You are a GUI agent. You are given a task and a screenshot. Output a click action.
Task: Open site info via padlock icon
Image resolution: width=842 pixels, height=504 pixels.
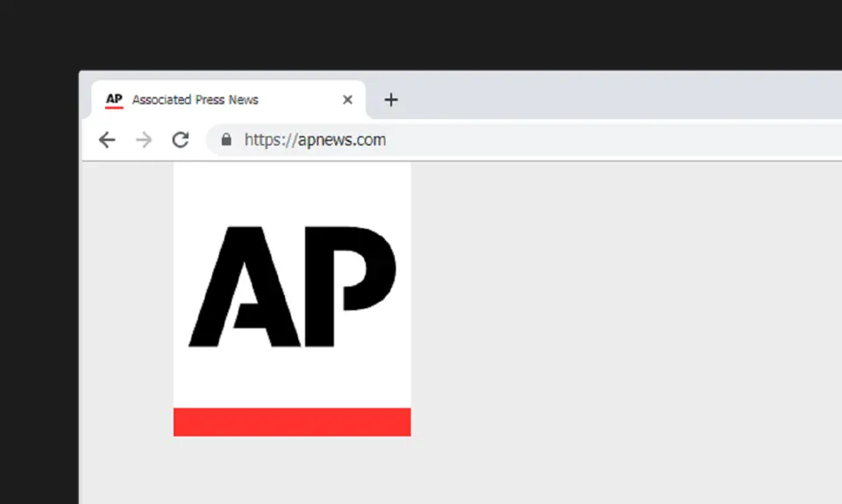point(226,140)
